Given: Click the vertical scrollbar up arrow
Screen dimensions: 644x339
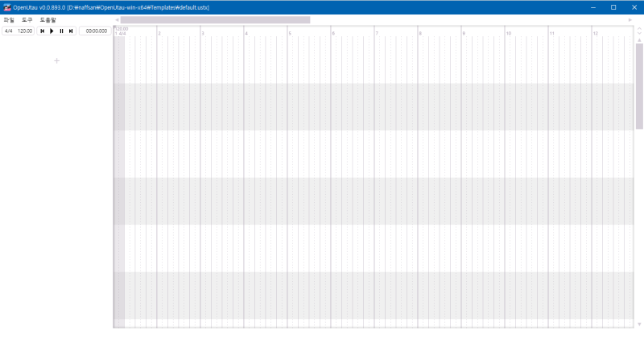Looking at the screenshot, I should coord(639,39).
